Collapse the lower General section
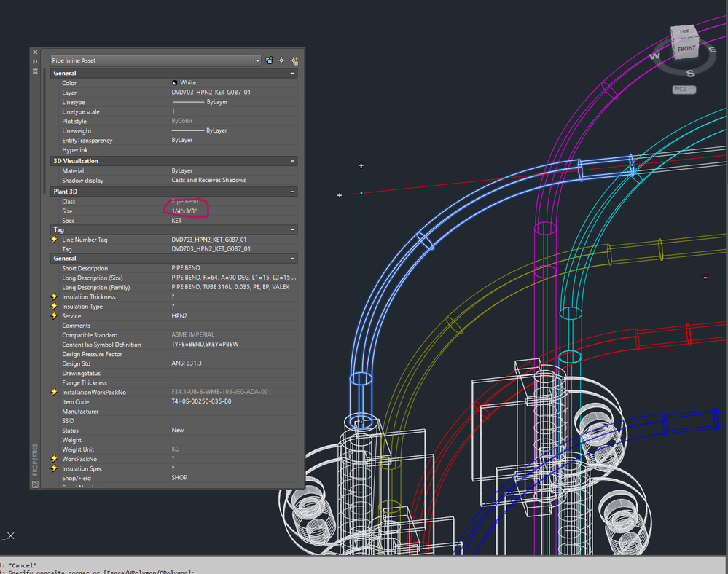Screen dimensions: 728x574 pos(292,259)
